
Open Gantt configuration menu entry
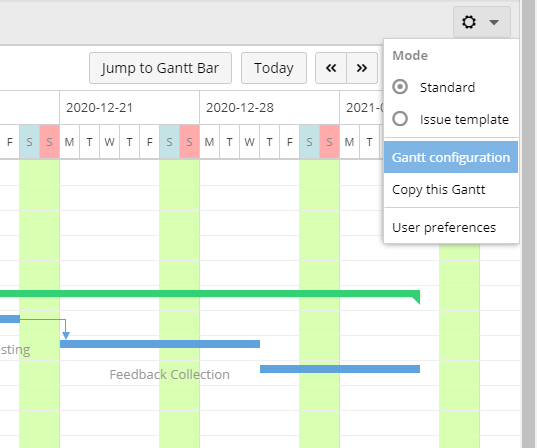tap(451, 157)
